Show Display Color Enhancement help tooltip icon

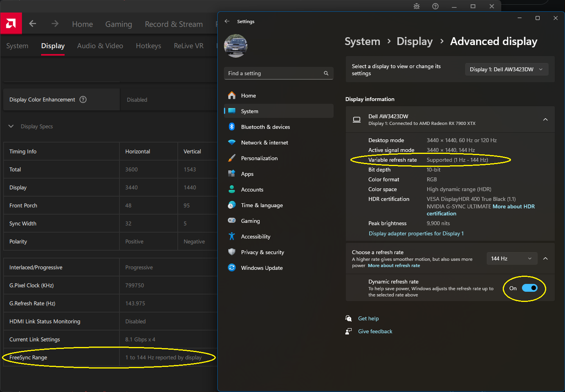[x=83, y=99]
